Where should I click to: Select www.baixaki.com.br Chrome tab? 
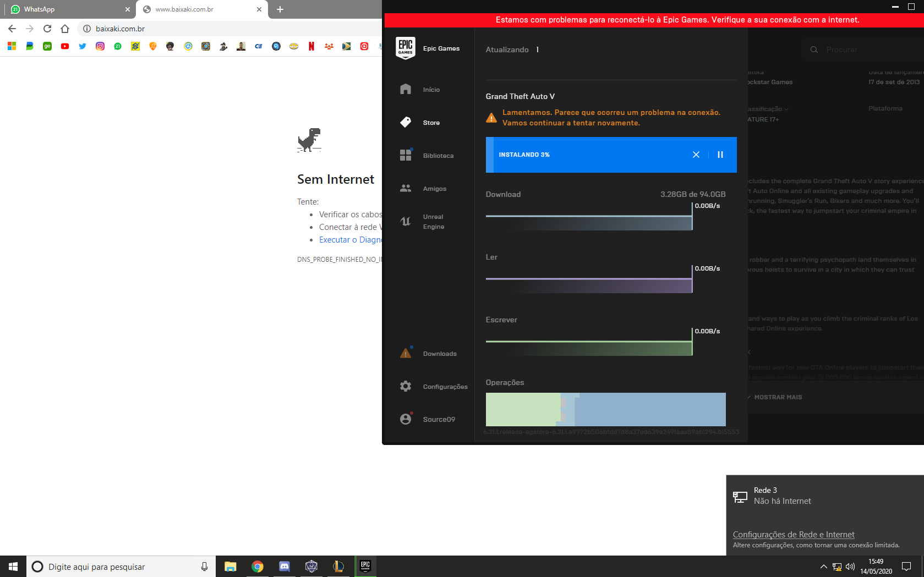click(x=202, y=9)
